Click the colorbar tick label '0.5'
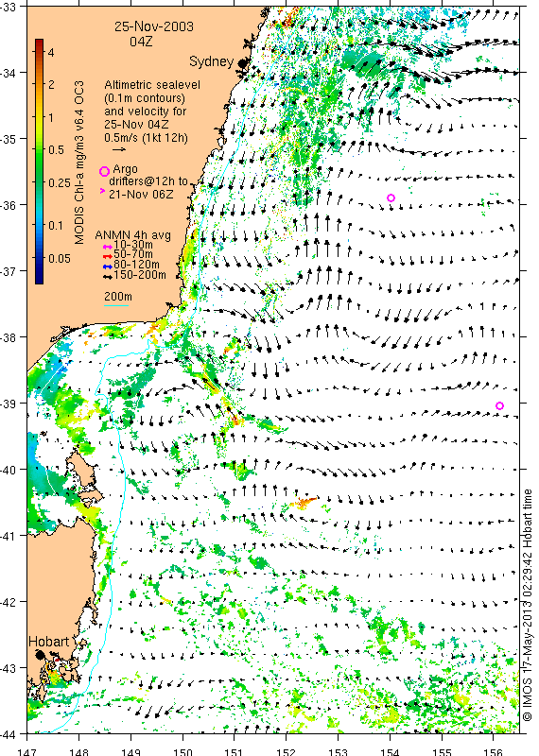The width and height of the screenshot is (539, 756). click(57, 150)
